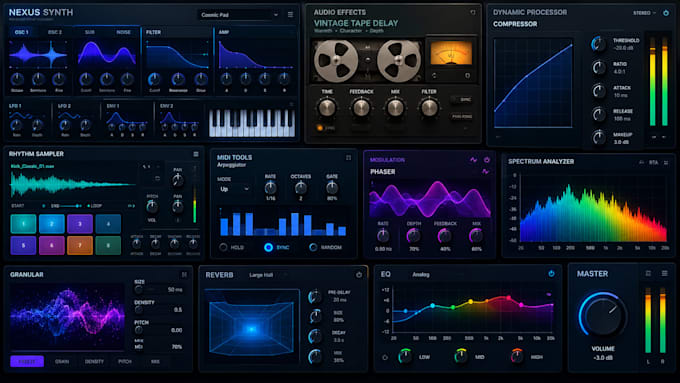Click RTA button in Spectrum Analyzer
The height and width of the screenshot is (383, 680).
pyautogui.click(x=653, y=163)
